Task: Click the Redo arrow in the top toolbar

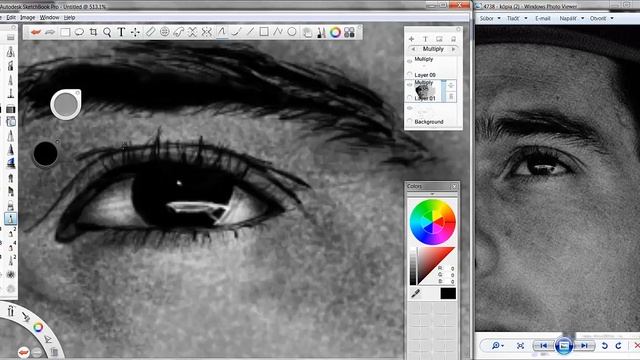Action: pos(50,32)
